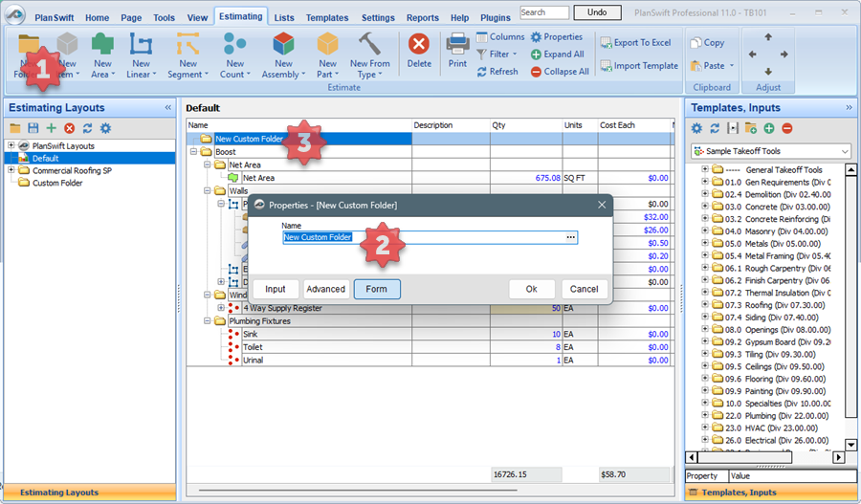Image resolution: width=861 pixels, height=504 pixels.
Task: Click the New Part icon
Action: [327, 44]
